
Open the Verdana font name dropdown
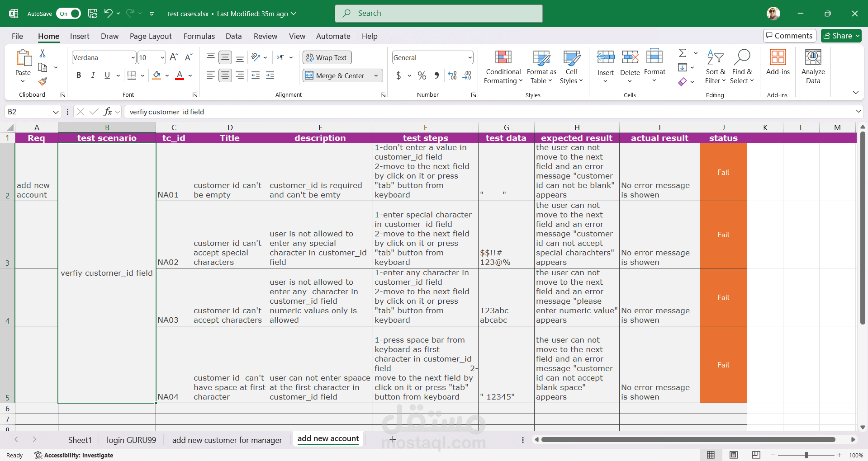click(133, 57)
